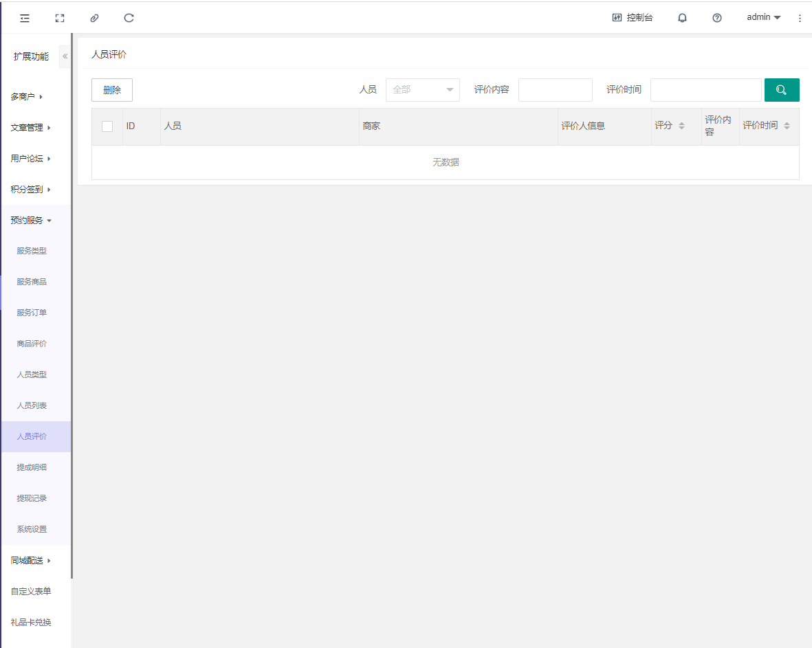Open the 人员 filter dropdown
812x648 pixels.
click(x=423, y=90)
